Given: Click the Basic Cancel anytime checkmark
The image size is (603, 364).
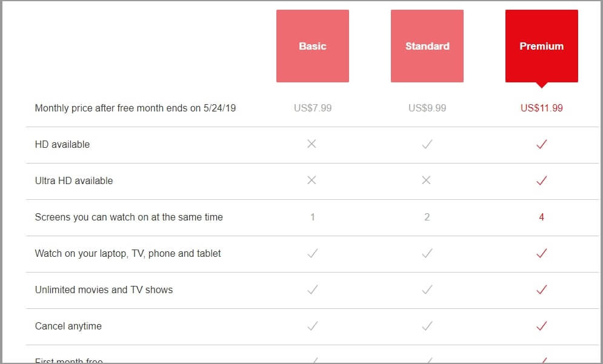Looking at the screenshot, I should pos(313,326).
